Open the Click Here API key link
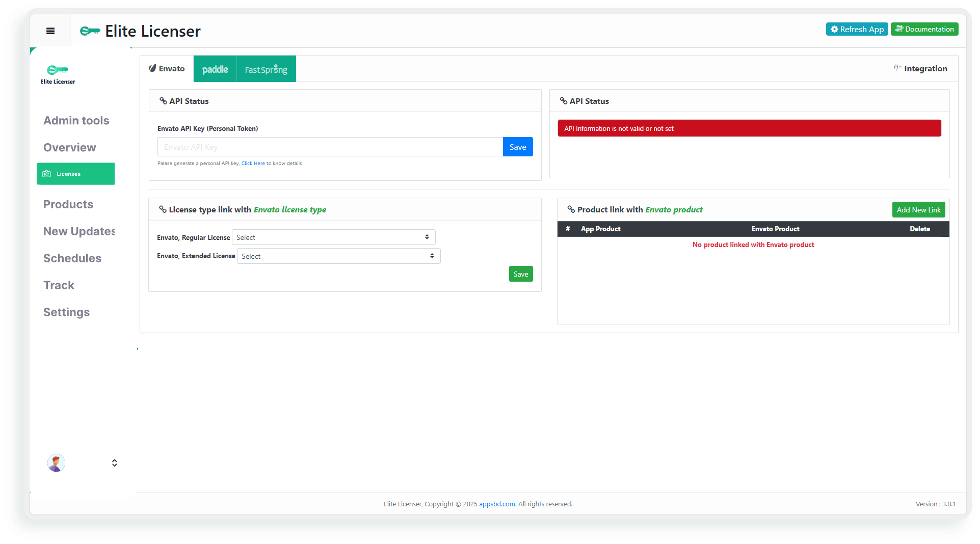 (253, 164)
